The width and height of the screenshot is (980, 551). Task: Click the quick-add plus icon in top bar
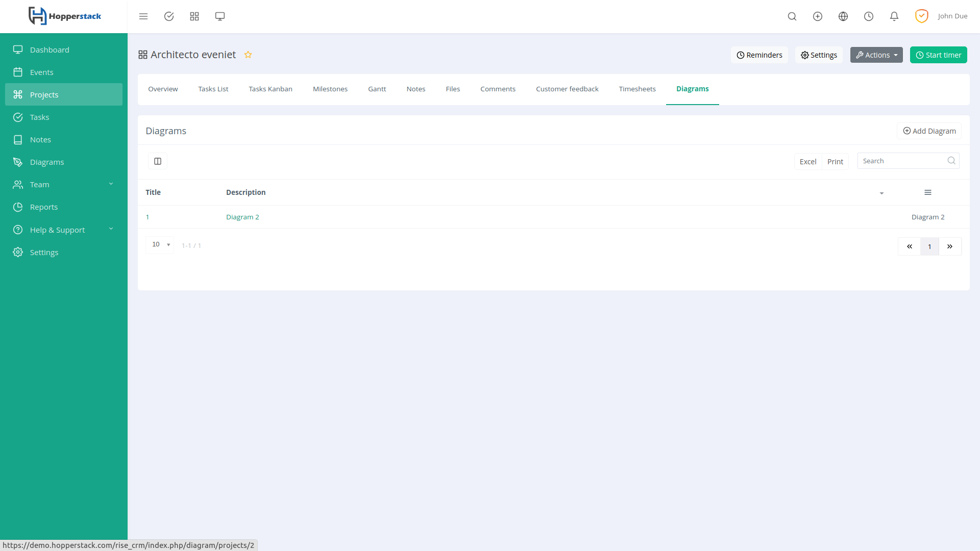[x=817, y=16]
